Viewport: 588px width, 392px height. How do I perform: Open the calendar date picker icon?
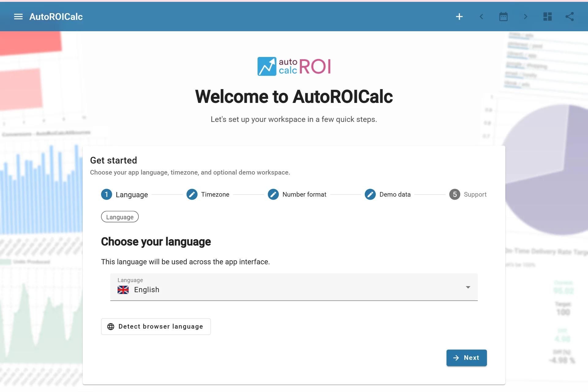(503, 17)
